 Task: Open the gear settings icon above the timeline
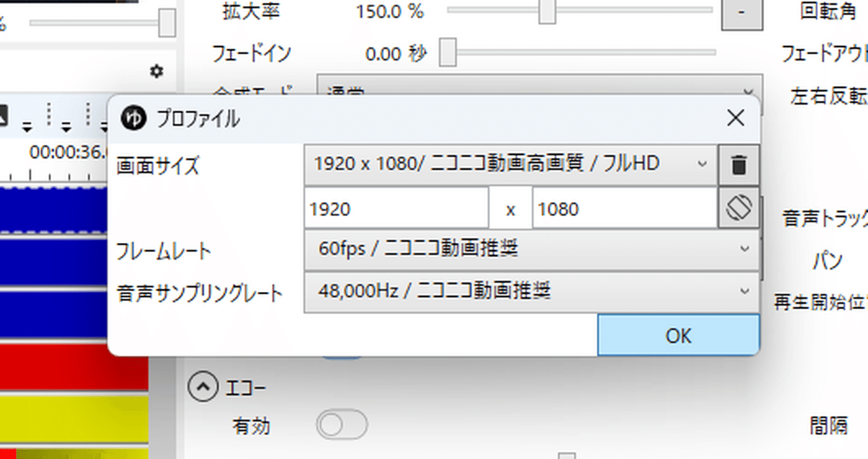pyautogui.click(x=156, y=71)
